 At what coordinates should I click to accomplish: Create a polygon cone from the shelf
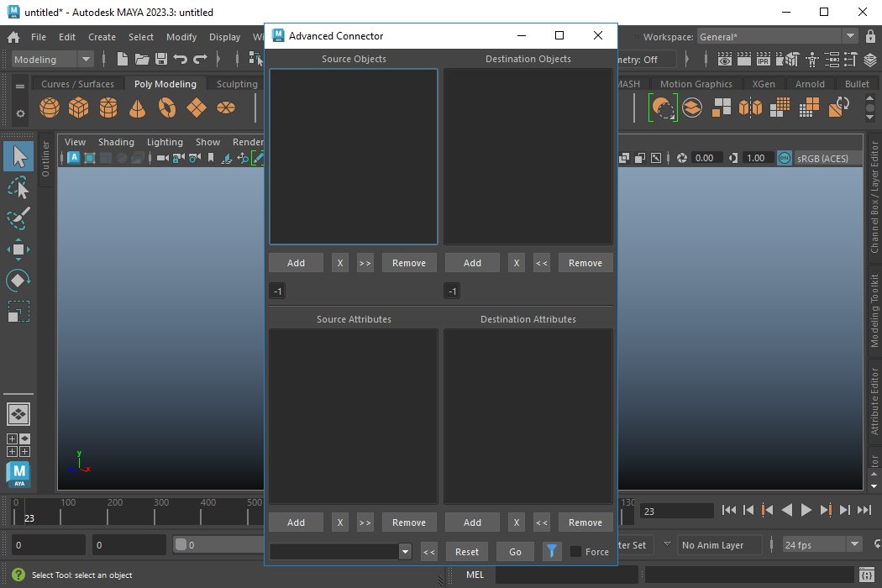point(138,108)
